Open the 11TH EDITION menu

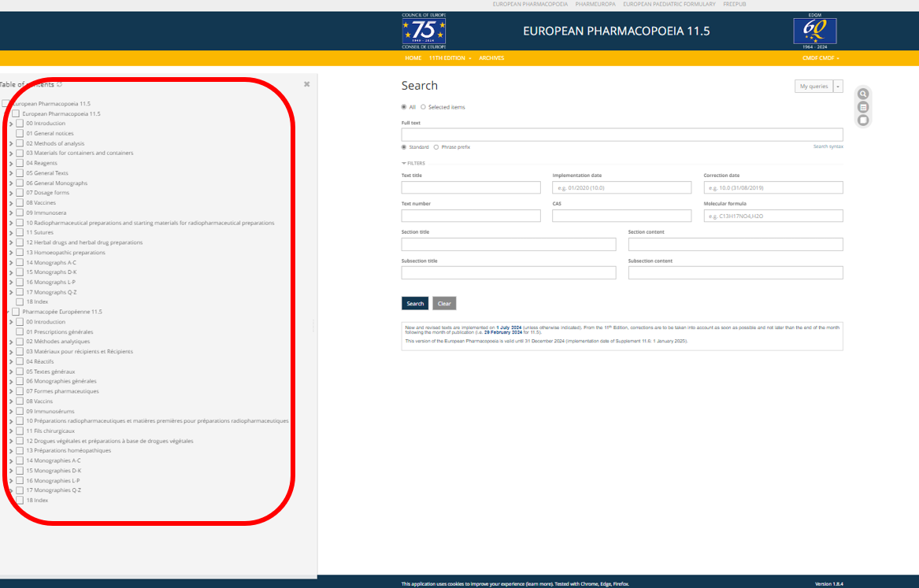coord(450,58)
